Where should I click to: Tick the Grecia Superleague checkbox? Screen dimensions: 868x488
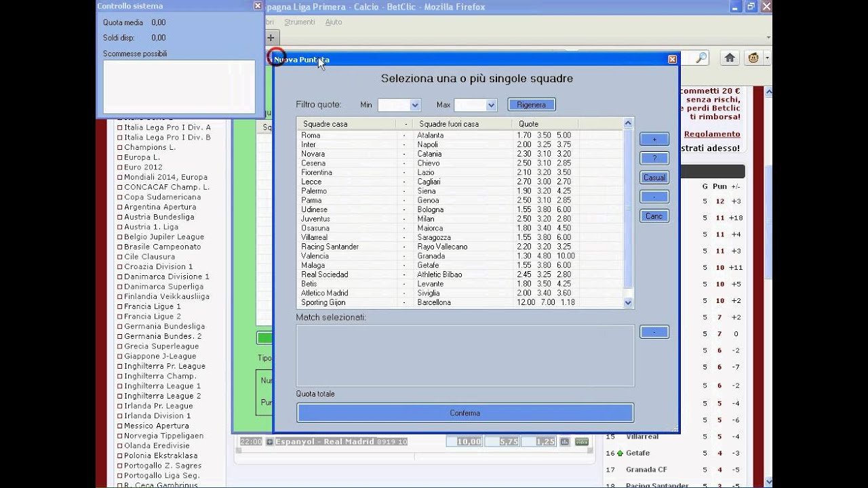click(120, 346)
